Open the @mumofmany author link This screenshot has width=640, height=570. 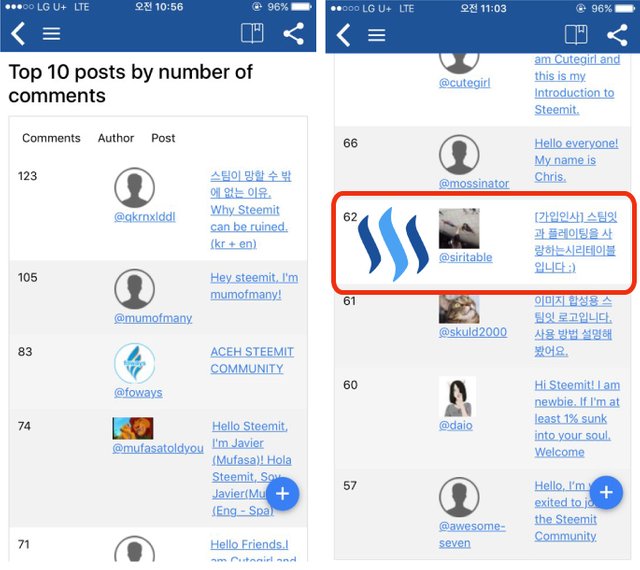(153, 318)
